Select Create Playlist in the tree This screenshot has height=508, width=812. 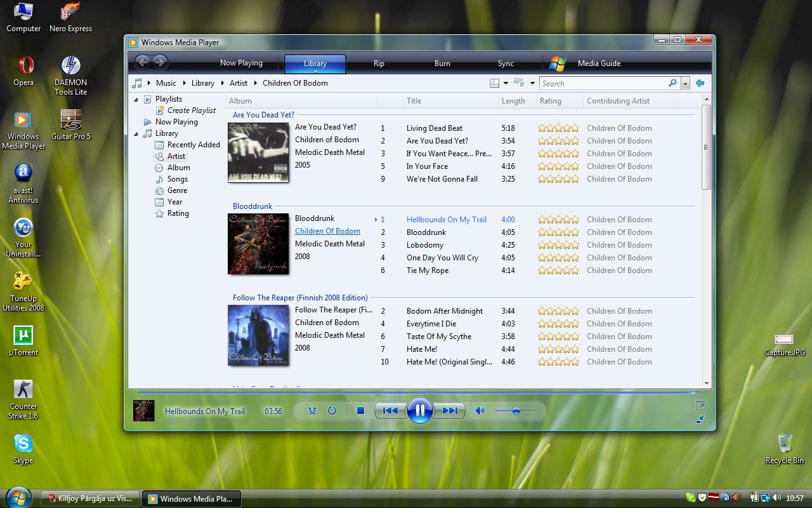tap(192, 110)
